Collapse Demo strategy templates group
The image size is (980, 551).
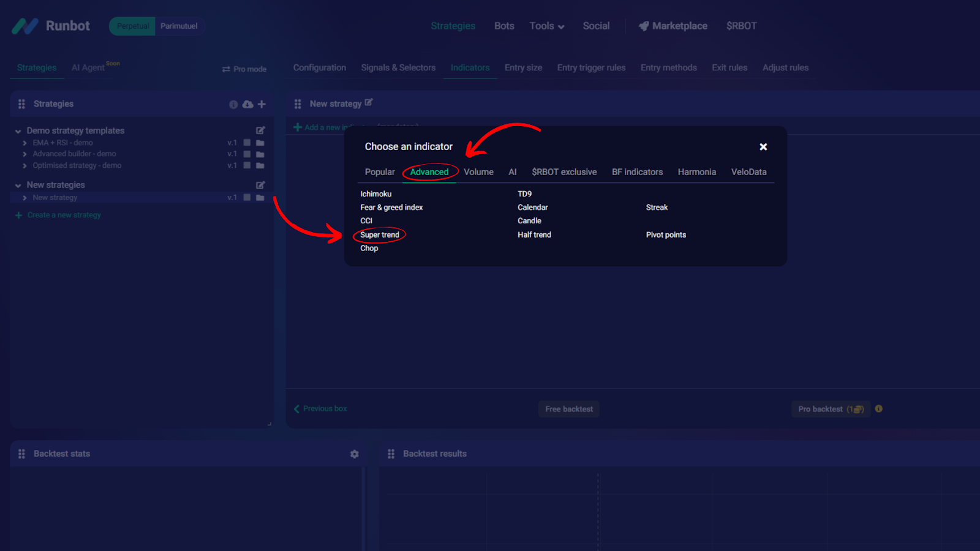click(18, 131)
